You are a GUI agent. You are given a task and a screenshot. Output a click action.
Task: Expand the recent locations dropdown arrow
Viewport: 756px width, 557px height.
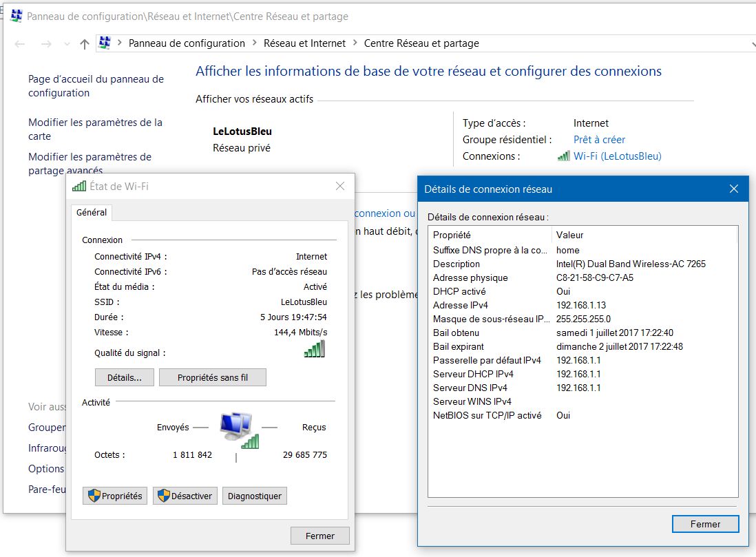pos(67,44)
